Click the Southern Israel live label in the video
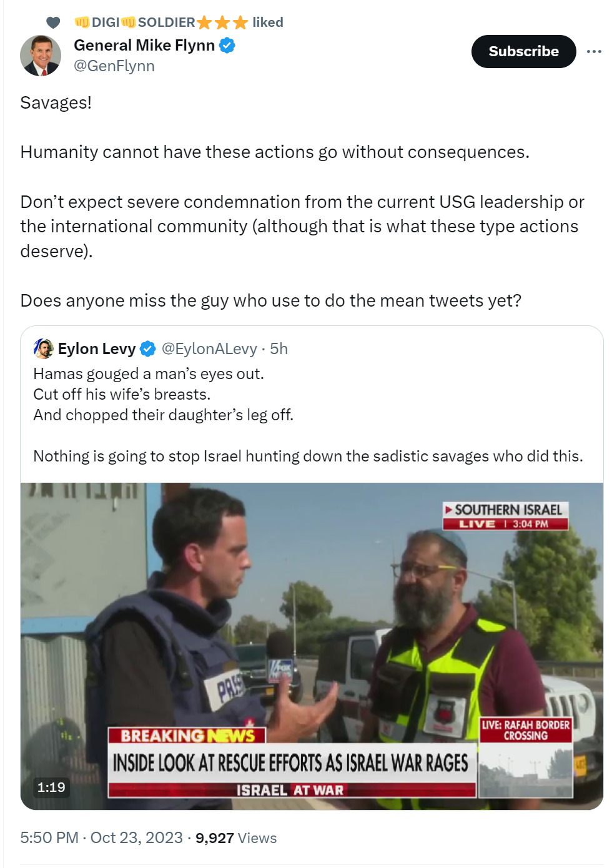Viewport: 612px width, 868px height. (505, 516)
